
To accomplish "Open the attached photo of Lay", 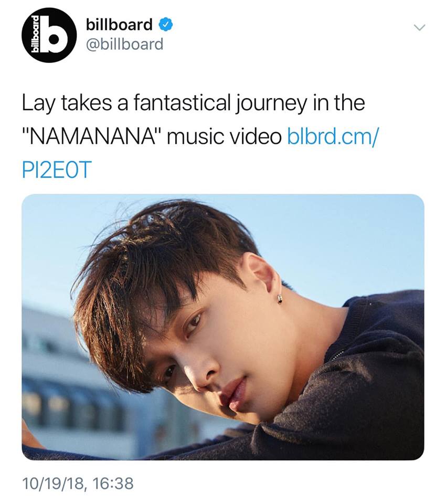I will [x=223, y=327].
